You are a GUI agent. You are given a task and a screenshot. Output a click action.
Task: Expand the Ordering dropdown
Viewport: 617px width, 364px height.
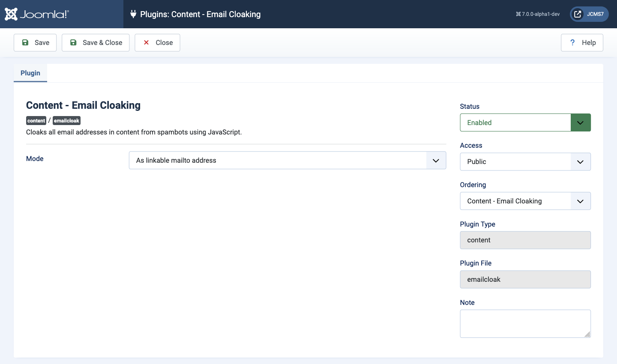coord(525,201)
